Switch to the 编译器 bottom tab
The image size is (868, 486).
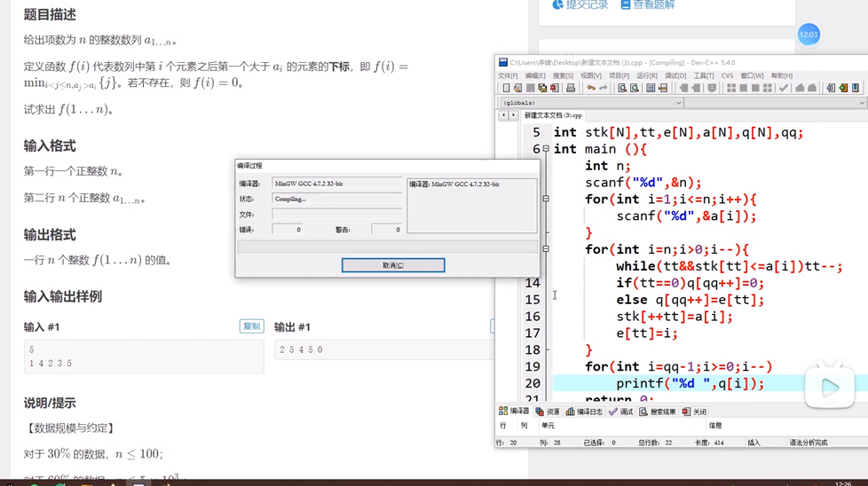(514, 412)
